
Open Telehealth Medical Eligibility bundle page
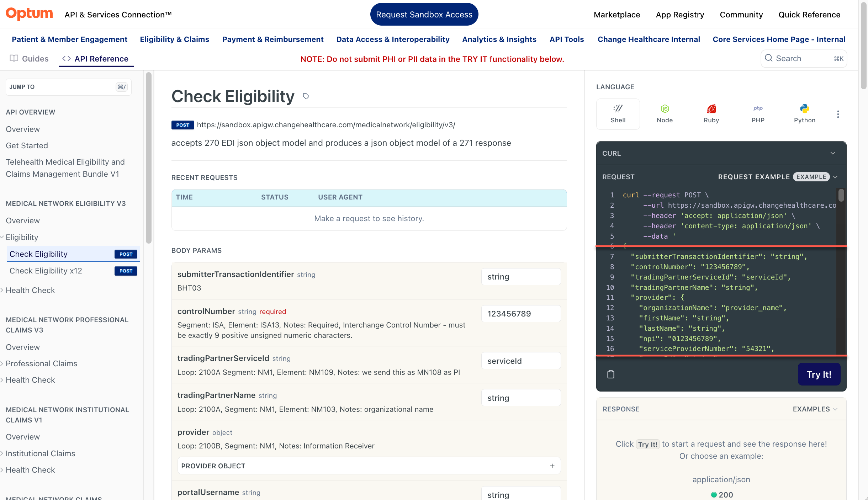coord(65,168)
